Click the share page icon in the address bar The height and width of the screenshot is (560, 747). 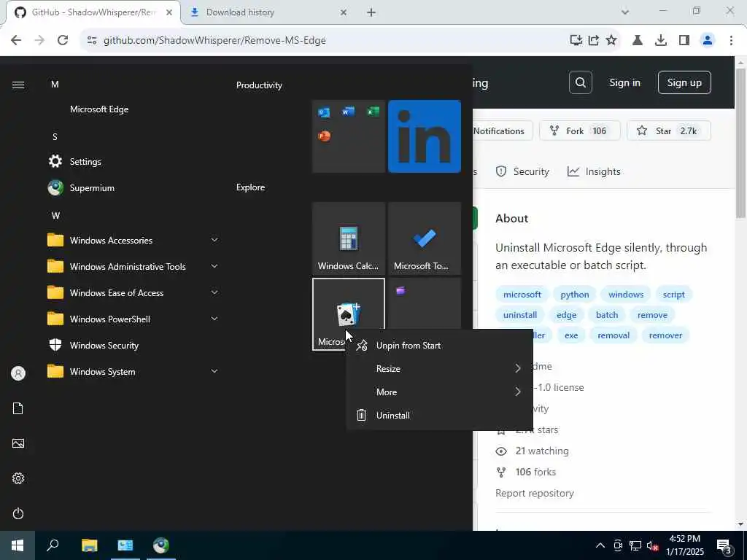[594, 40]
